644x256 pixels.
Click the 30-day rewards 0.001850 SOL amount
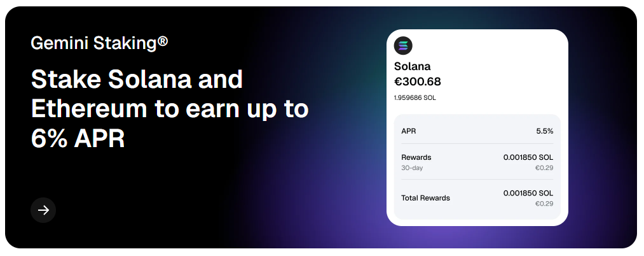coord(528,157)
